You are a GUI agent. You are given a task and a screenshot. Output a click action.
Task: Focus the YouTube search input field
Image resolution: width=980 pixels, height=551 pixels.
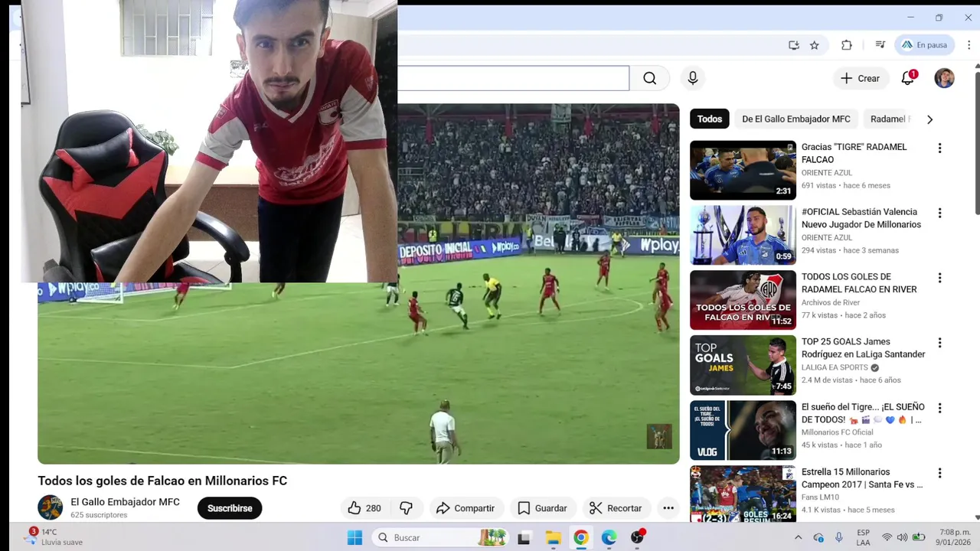click(x=513, y=78)
